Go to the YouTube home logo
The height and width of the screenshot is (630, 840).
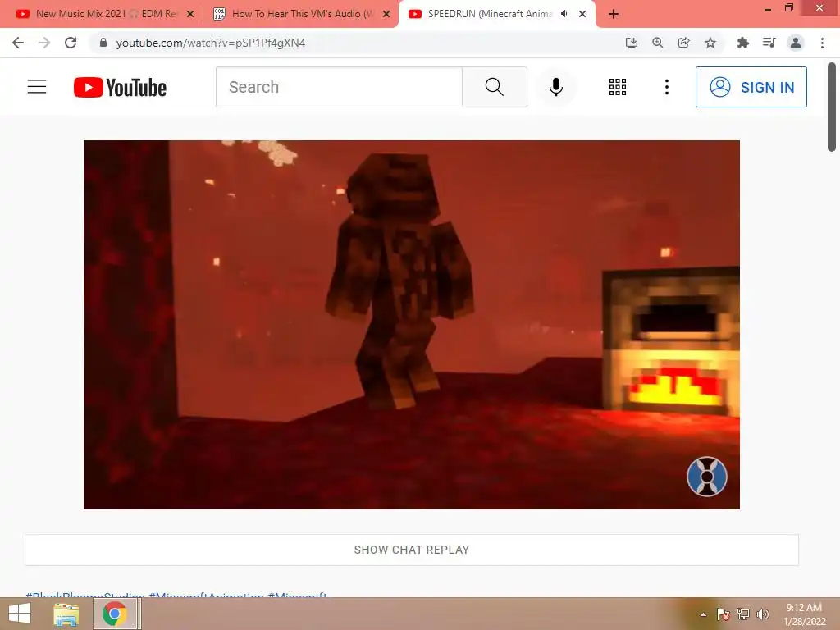click(x=120, y=87)
